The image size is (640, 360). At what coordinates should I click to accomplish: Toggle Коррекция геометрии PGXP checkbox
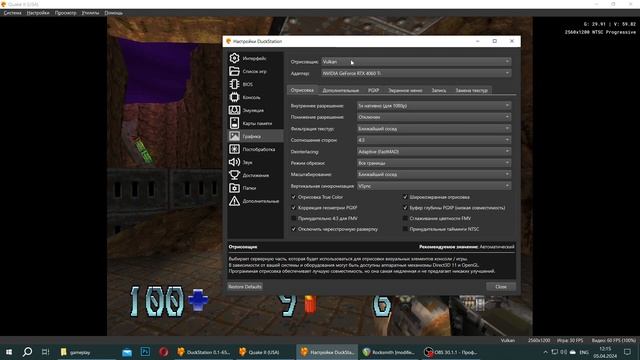pos(293,208)
